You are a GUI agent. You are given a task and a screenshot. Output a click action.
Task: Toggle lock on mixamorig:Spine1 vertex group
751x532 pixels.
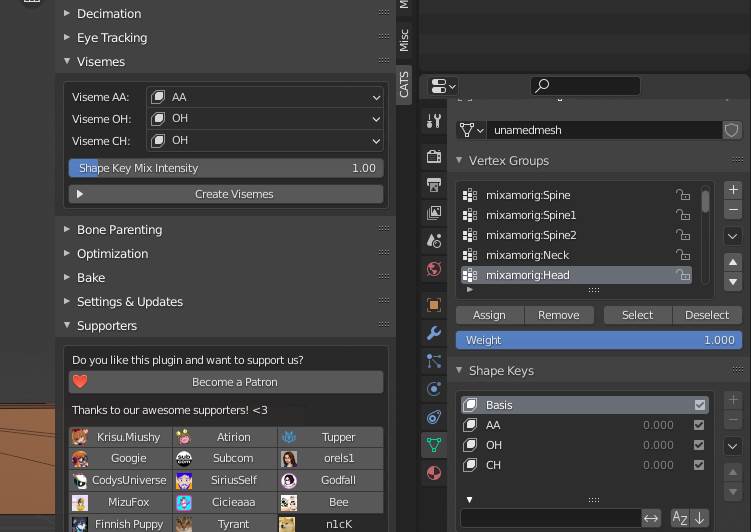(683, 215)
